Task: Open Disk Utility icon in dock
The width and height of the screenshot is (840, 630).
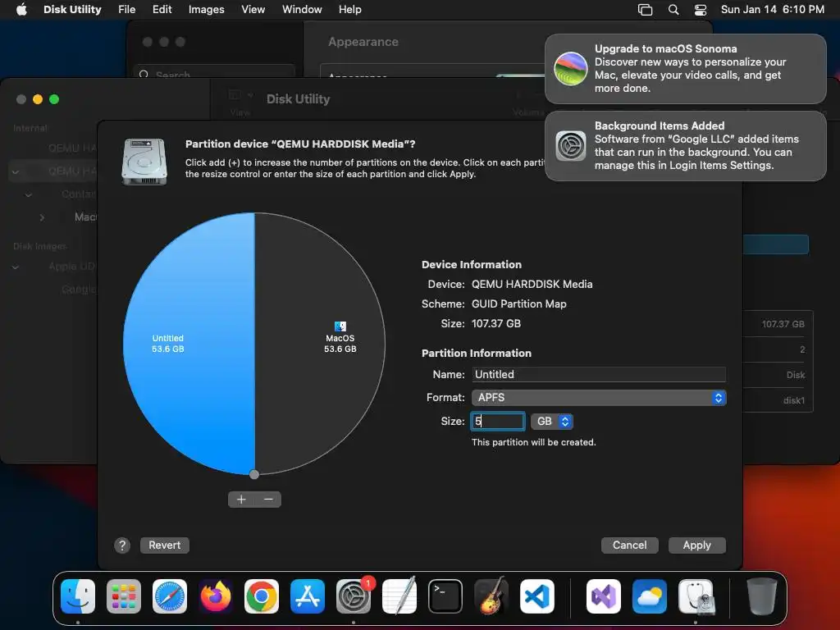Action: [x=696, y=596]
